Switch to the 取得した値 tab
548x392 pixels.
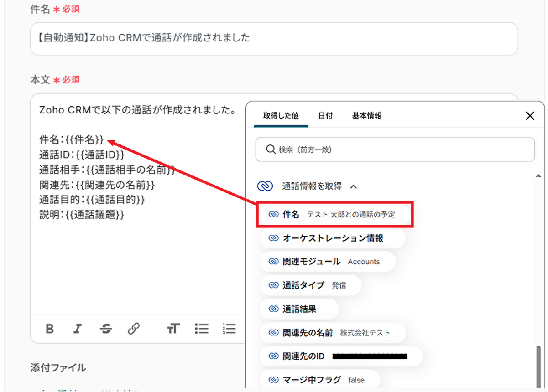pyautogui.click(x=281, y=116)
